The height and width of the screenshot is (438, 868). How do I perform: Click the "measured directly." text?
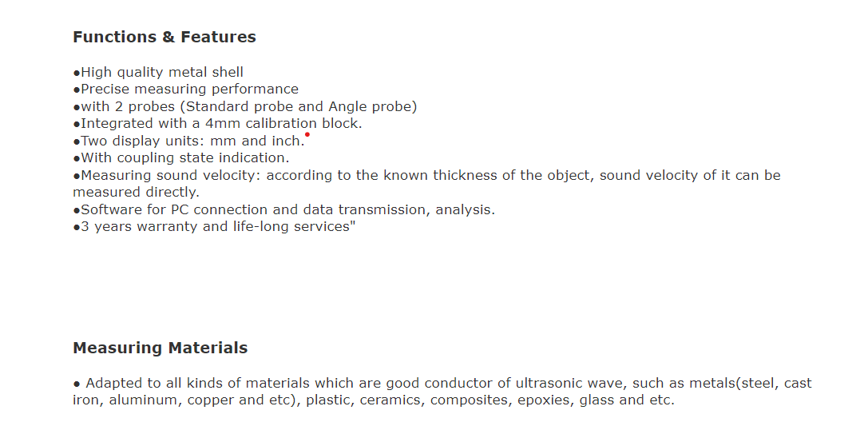[x=136, y=192]
